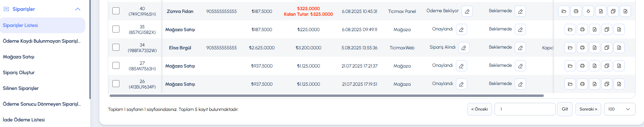Click the Git button
Screen dimensions: 644x127
565,109
